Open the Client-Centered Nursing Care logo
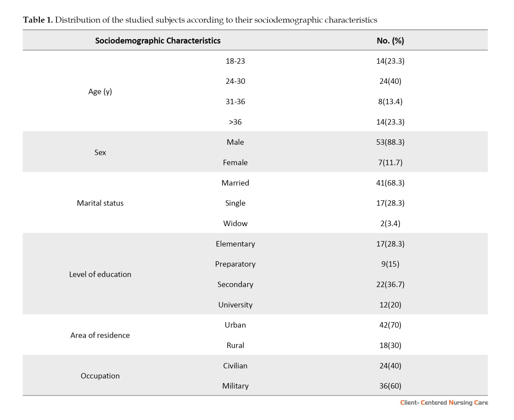Screen dimensions: 514x420 click(444, 403)
